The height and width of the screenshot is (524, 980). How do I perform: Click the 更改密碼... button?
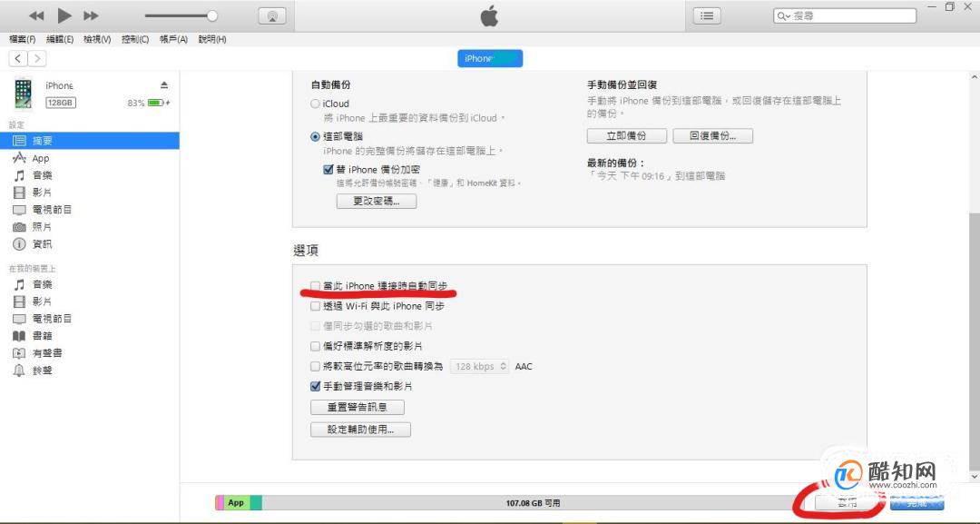pyautogui.click(x=377, y=202)
